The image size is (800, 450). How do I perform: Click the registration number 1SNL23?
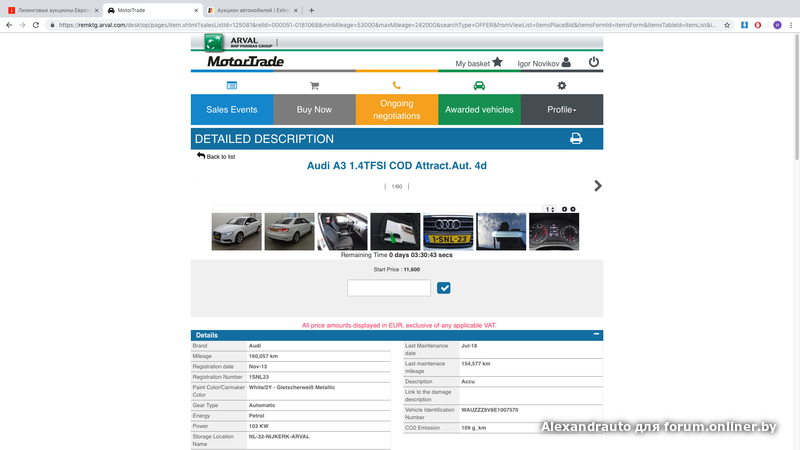point(259,377)
